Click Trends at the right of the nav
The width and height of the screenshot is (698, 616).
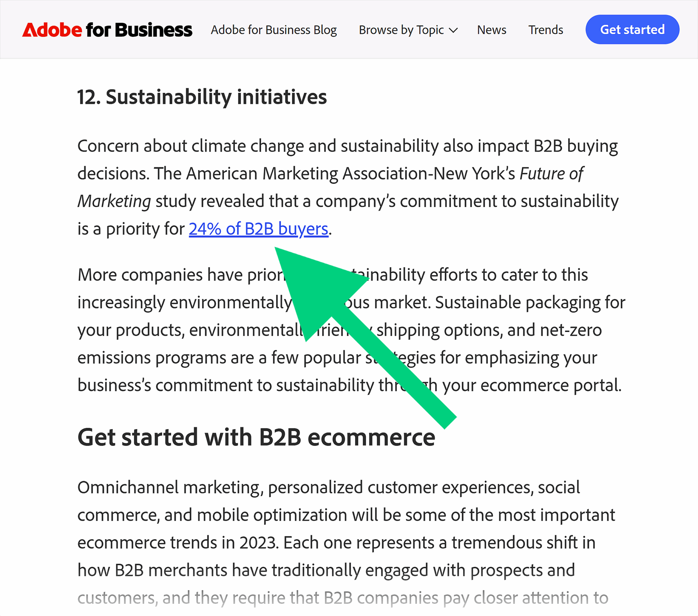coord(545,30)
